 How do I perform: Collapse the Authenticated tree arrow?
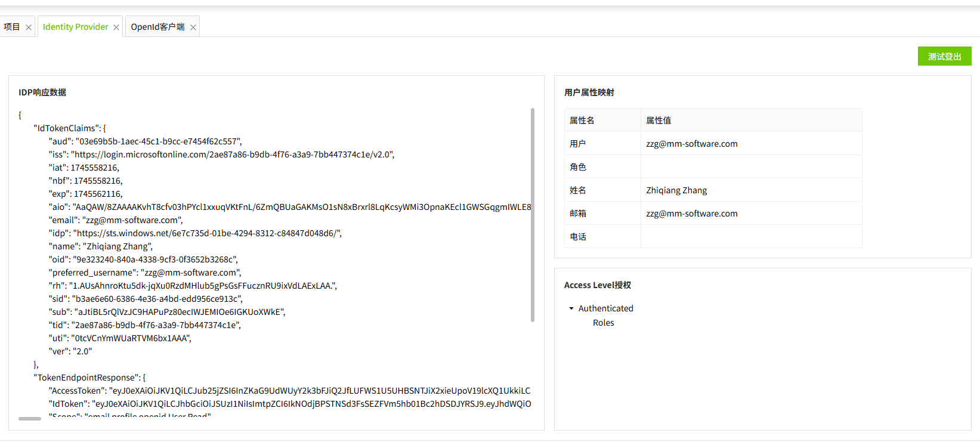(x=571, y=308)
